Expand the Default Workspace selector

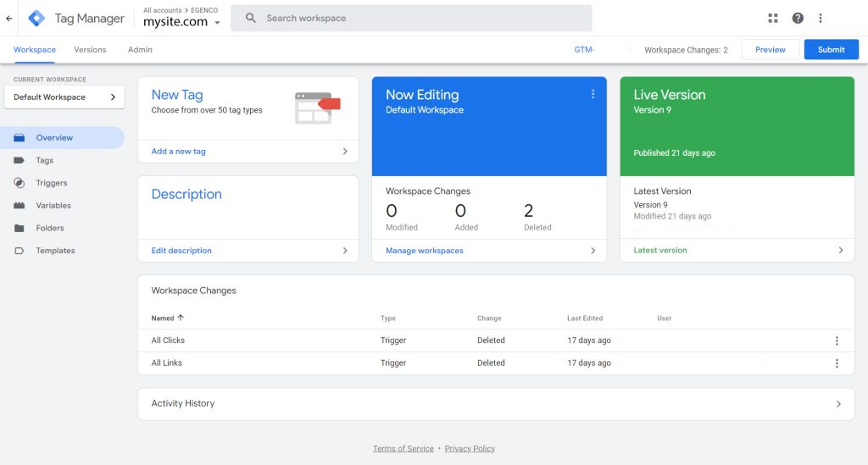point(64,97)
